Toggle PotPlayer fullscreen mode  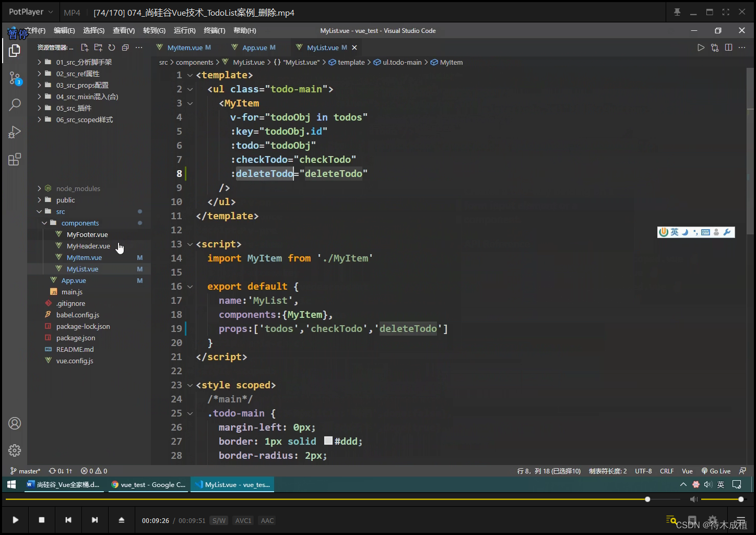pos(726,12)
